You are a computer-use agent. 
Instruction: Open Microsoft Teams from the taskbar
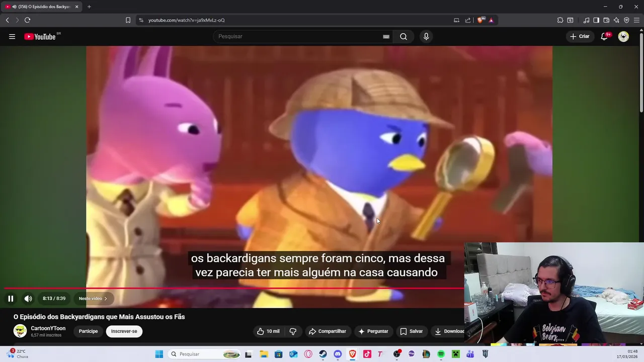tap(470, 354)
